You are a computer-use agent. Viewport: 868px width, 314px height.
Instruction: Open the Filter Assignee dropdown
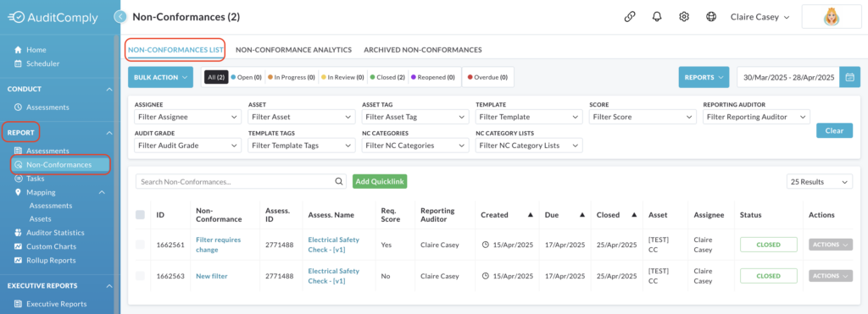point(187,117)
